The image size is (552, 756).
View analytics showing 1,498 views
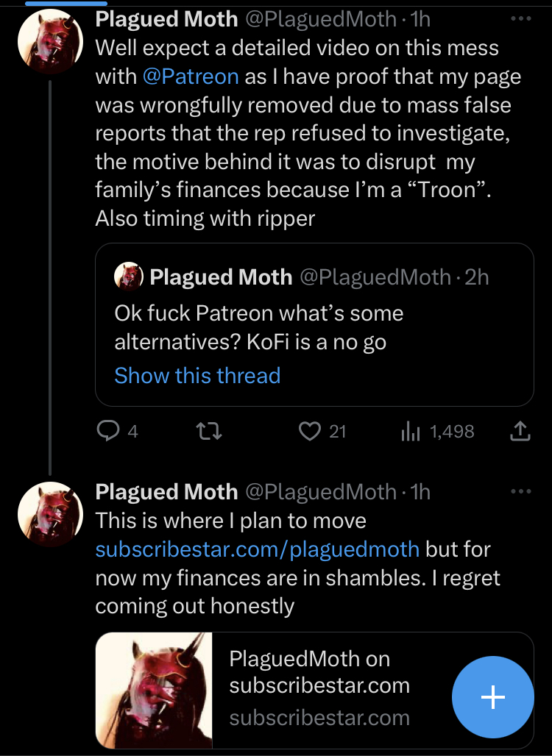pyautogui.click(x=438, y=431)
